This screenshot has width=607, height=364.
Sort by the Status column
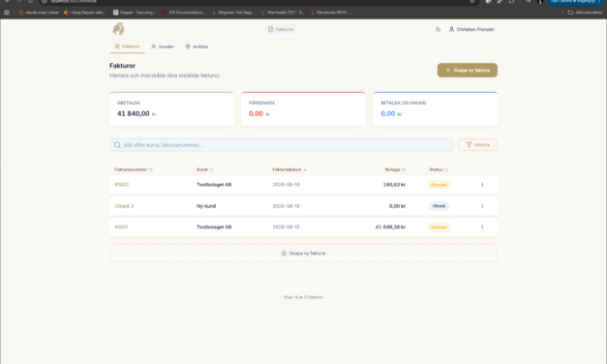(439, 169)
